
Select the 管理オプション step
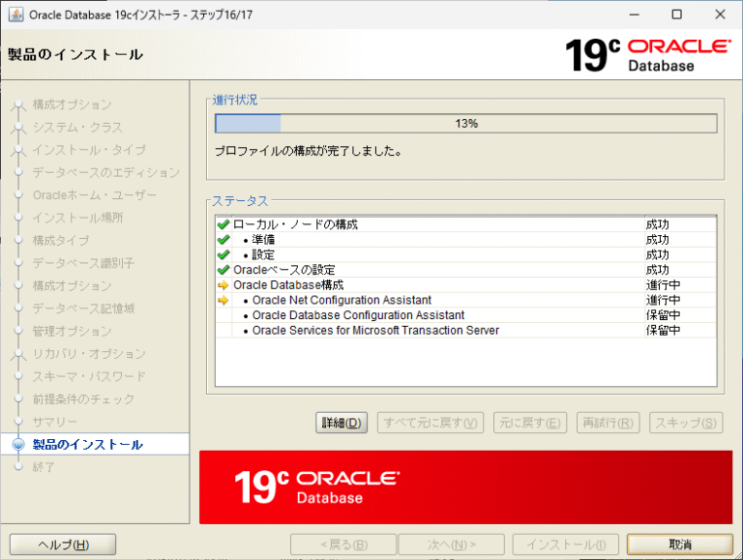[72, 331]
